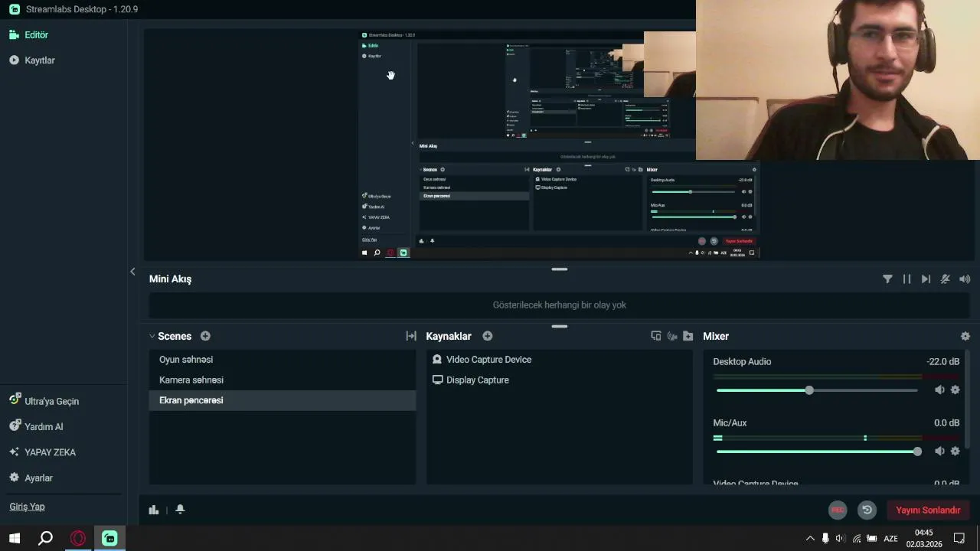
Task: Open the dual output icon in Kaynaklar
Action: (655, 336)
